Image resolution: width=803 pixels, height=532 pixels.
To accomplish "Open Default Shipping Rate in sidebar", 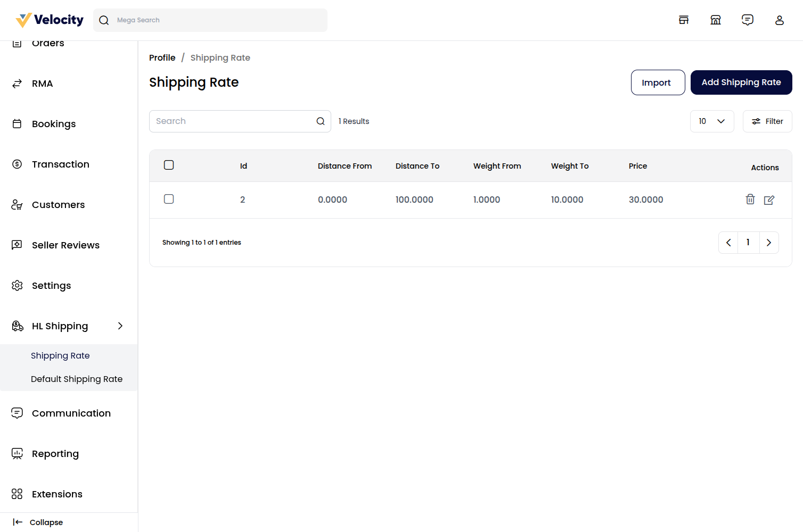I will coord(77,379).
